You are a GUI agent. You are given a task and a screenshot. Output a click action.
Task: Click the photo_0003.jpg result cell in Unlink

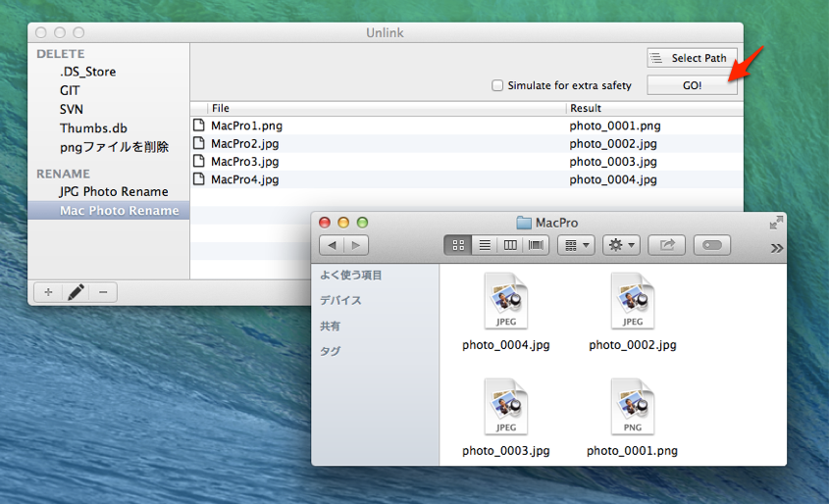point(613,162)
